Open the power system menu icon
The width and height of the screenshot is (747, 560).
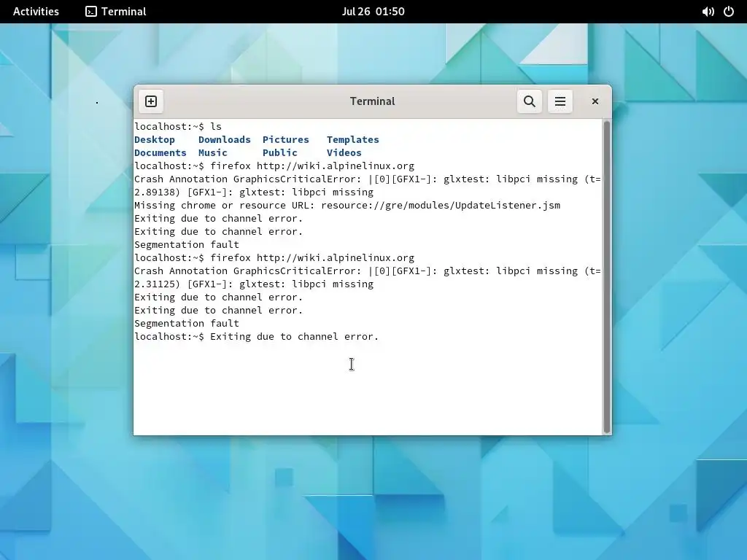[729, 12]
